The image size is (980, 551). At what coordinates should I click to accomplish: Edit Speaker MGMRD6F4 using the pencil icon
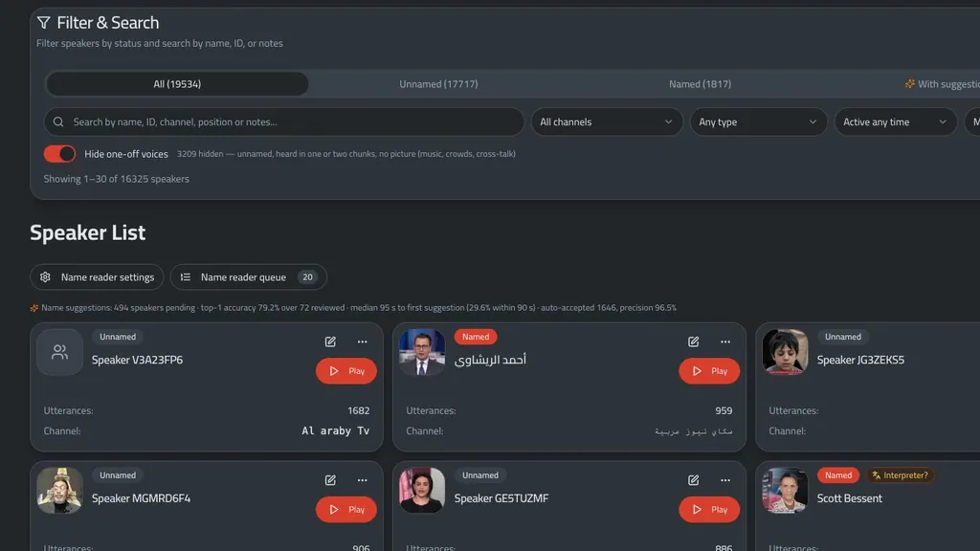click(x=330, y=480)
